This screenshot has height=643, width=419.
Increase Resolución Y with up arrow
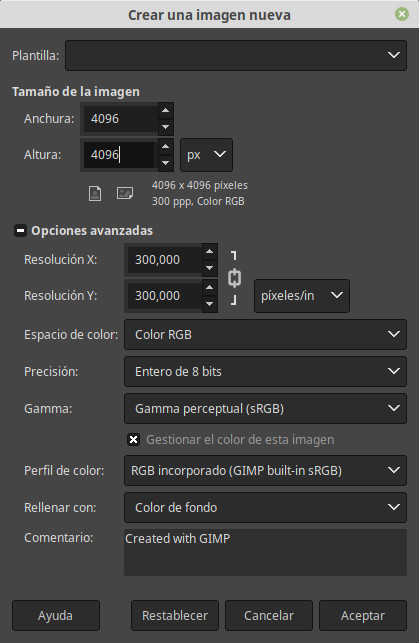[210, 287]
